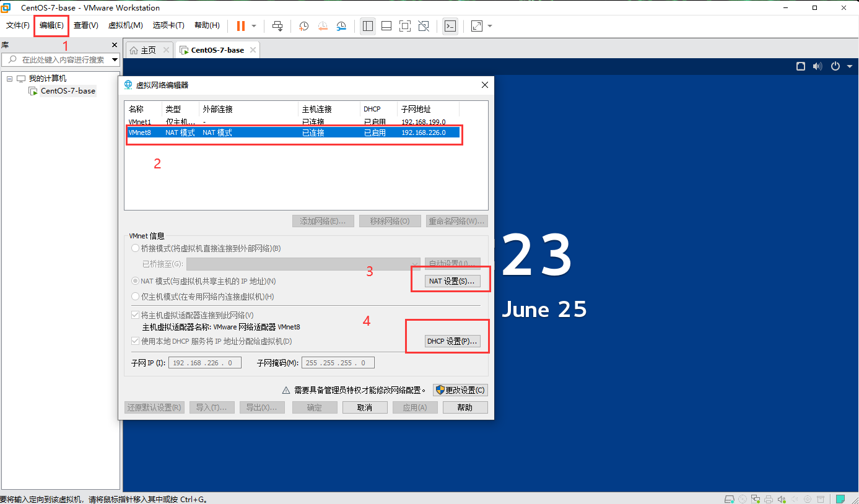Select 我的计算机 in the library tree

[47, 79]
